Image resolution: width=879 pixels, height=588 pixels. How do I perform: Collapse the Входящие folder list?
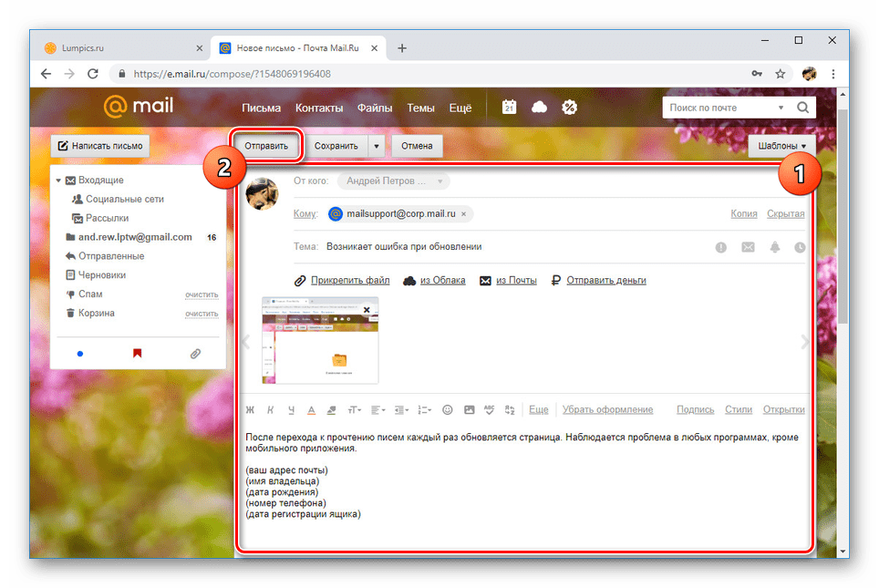coord(57,180)
